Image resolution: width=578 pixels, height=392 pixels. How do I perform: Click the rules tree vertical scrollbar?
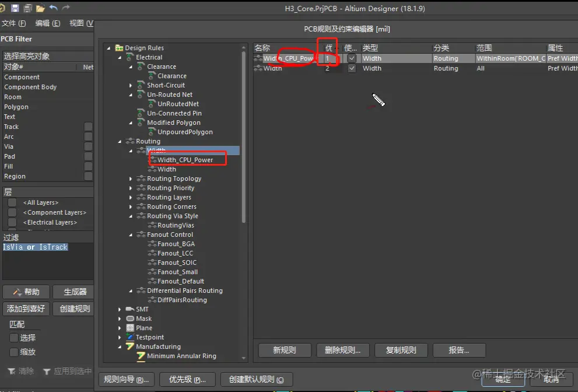pos(243,136)
